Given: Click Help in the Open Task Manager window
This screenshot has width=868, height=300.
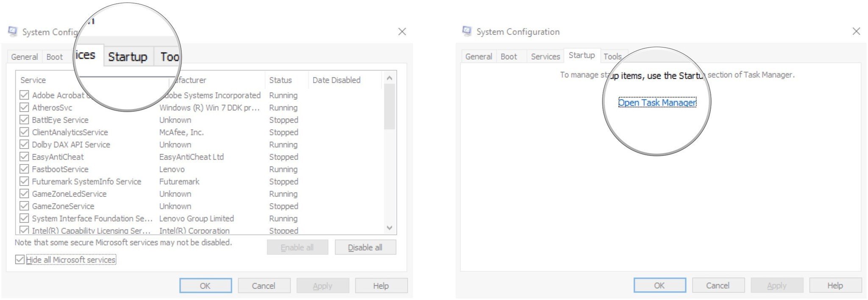Looking at the screenshot, I should 835,286.
